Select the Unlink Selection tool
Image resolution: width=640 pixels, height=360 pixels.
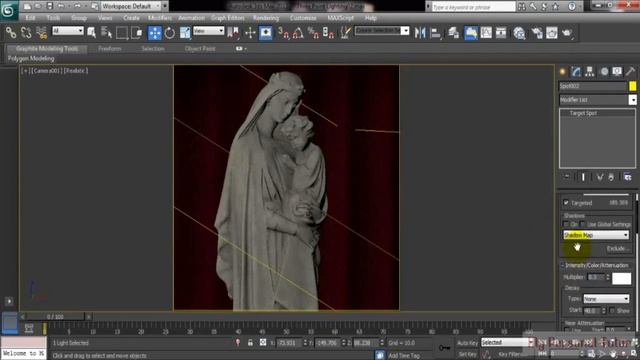pyautogui.click(x=27, y=33)
